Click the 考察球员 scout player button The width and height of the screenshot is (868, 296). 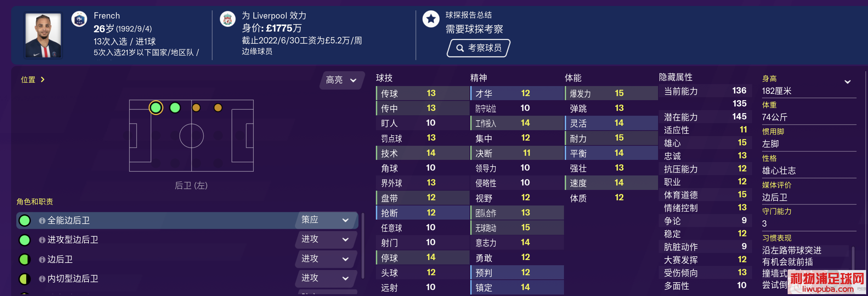click(478, 48)
